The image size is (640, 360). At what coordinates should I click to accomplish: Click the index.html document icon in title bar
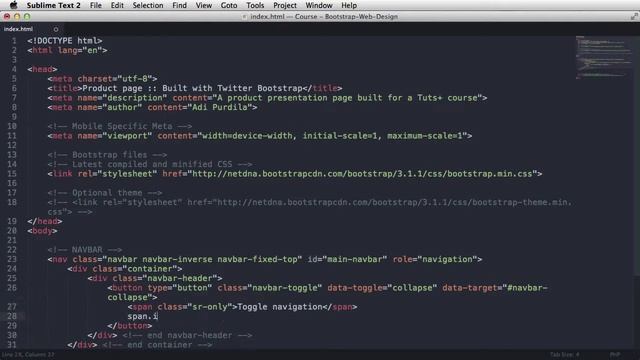[x=244, y=17]
